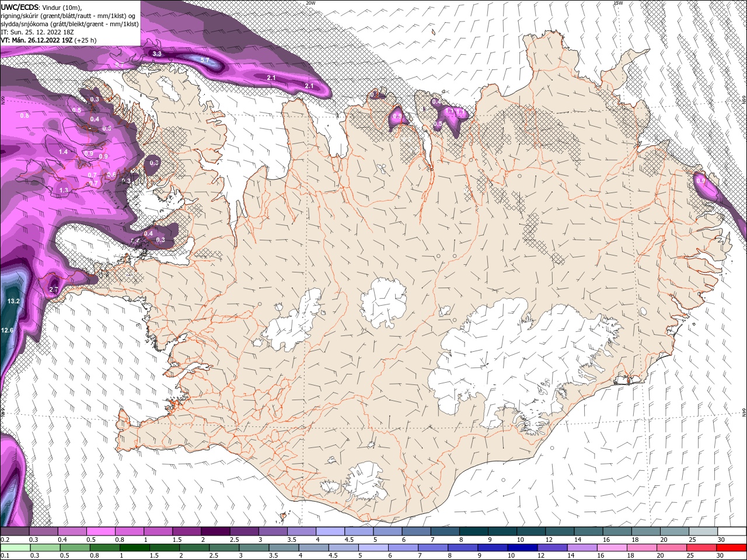Click the pale green first swatch of lower legend

(x=15, y=547)
